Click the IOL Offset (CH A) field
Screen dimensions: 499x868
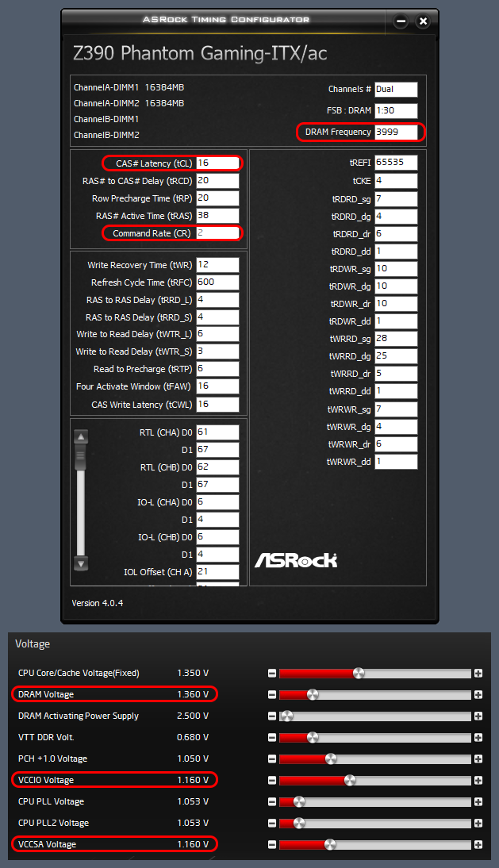217,572
